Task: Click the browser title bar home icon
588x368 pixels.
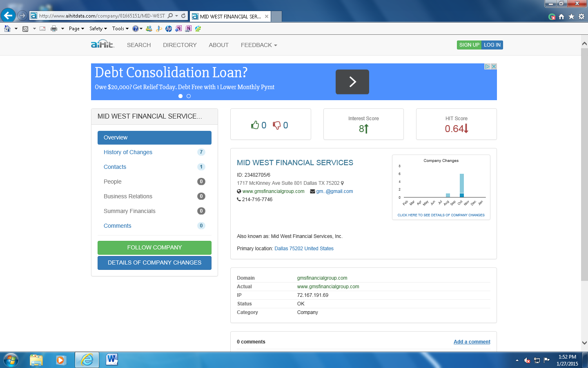Action: [x=561, y=16]
